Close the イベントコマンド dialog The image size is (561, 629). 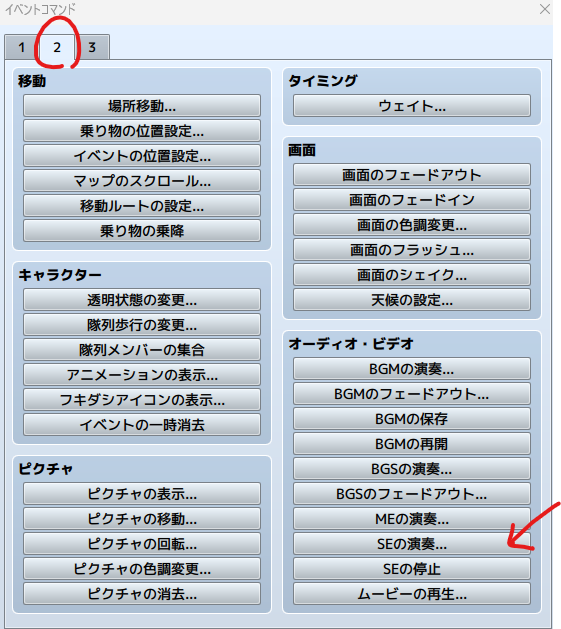pos(545,9)
